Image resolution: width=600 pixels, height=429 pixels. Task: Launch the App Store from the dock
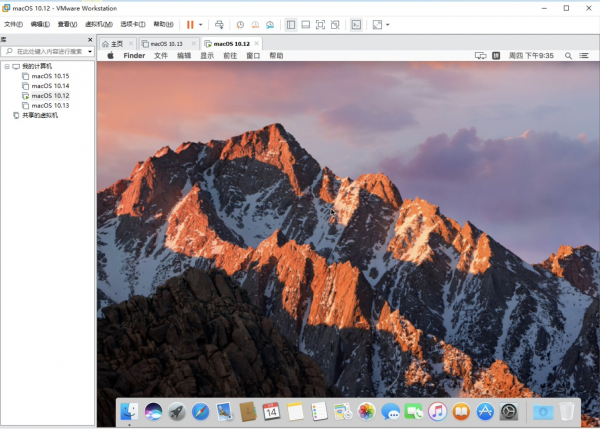(x=485, y=411)
